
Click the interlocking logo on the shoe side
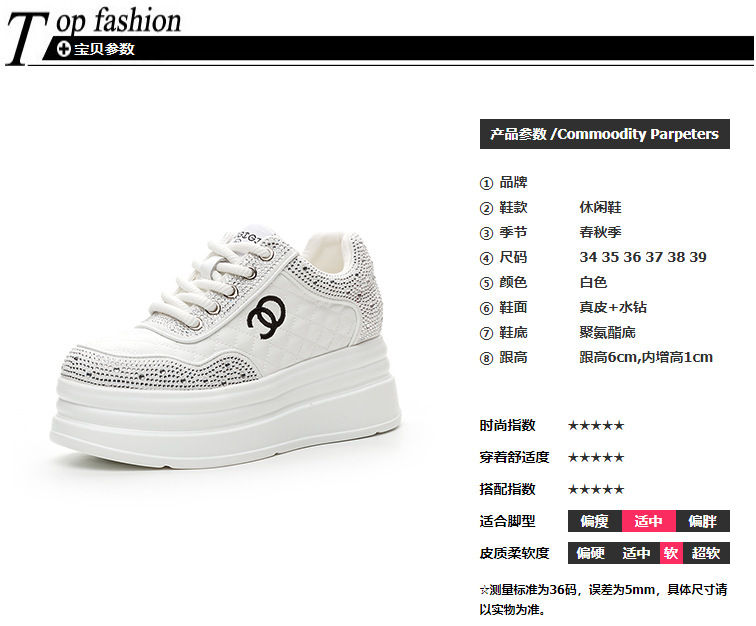pyautogui.click(x=266, y=316)
